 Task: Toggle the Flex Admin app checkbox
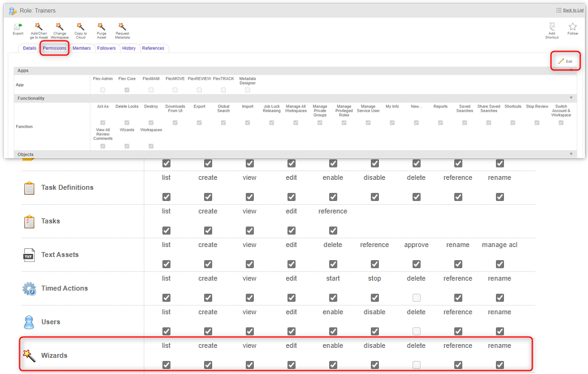tap(103, 90)
